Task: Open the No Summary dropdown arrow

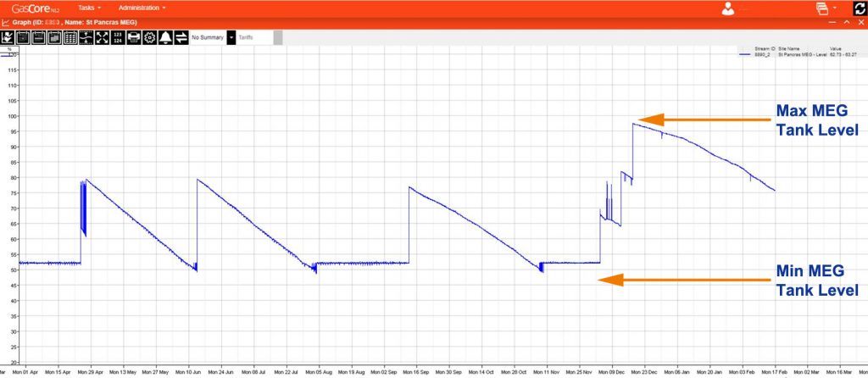Action: pyautogui.click(x=231, y=37)
